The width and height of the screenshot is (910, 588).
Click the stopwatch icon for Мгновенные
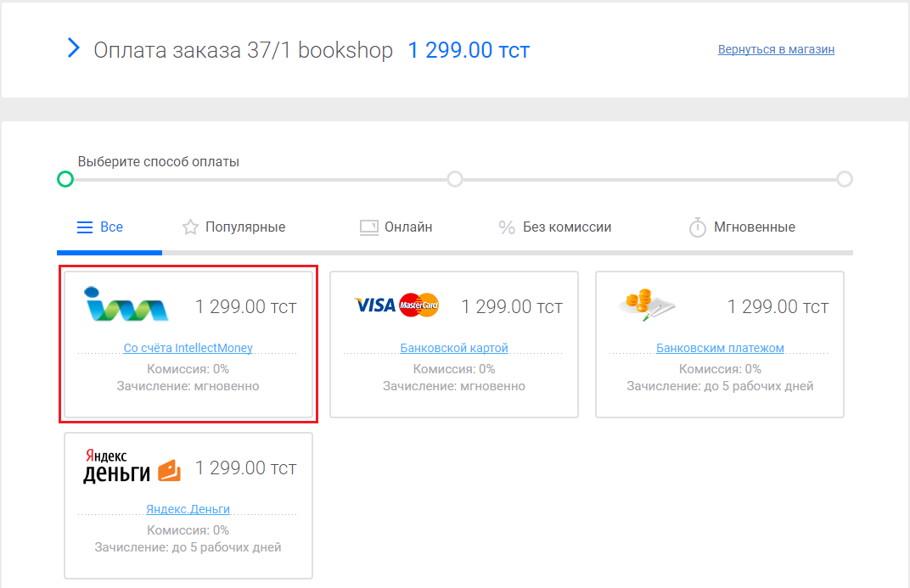click(698, 227)
